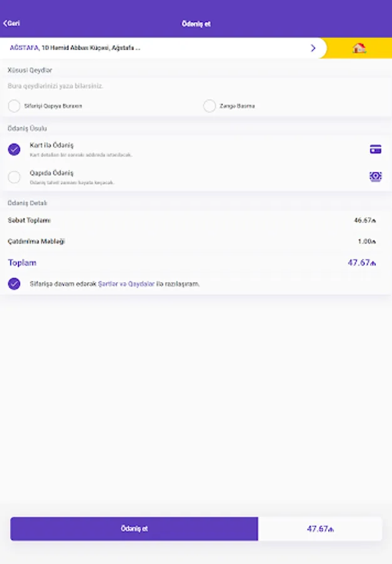Click the cash payment icon

376,176
